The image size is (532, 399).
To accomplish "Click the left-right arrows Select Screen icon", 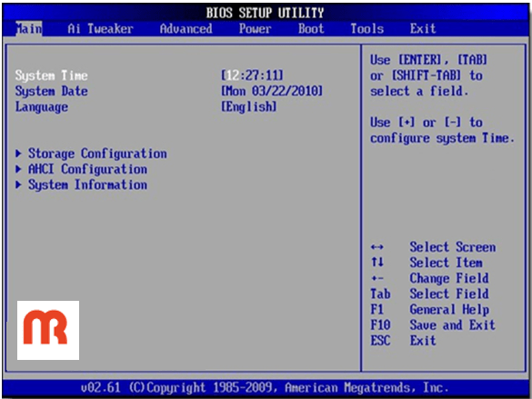I will pos(376,247).
